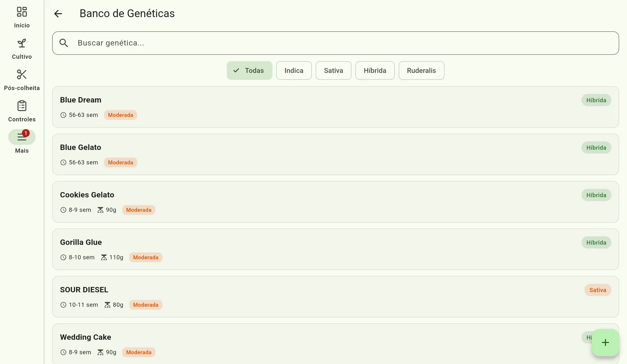
Task: Open the Pós-colheita scissors icon
Action: [x=22, y=75]
